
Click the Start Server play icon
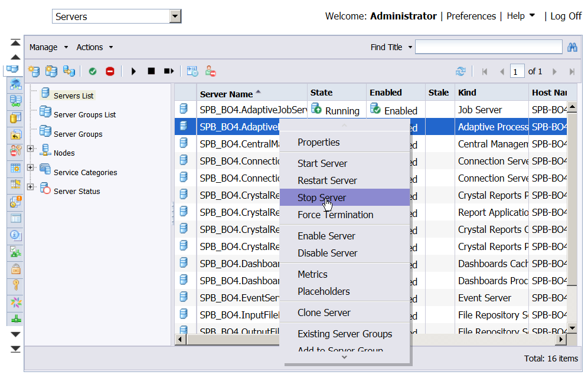(x=133, y=71)
